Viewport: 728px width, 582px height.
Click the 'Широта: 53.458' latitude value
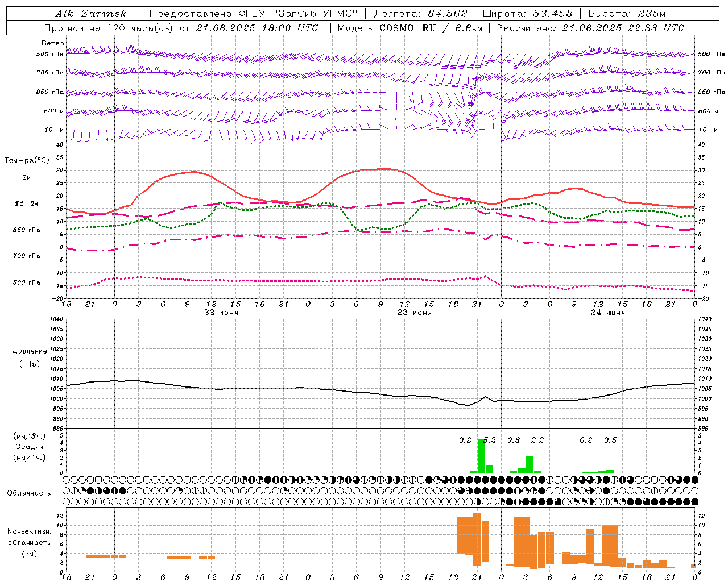click(x=527, y=14)
